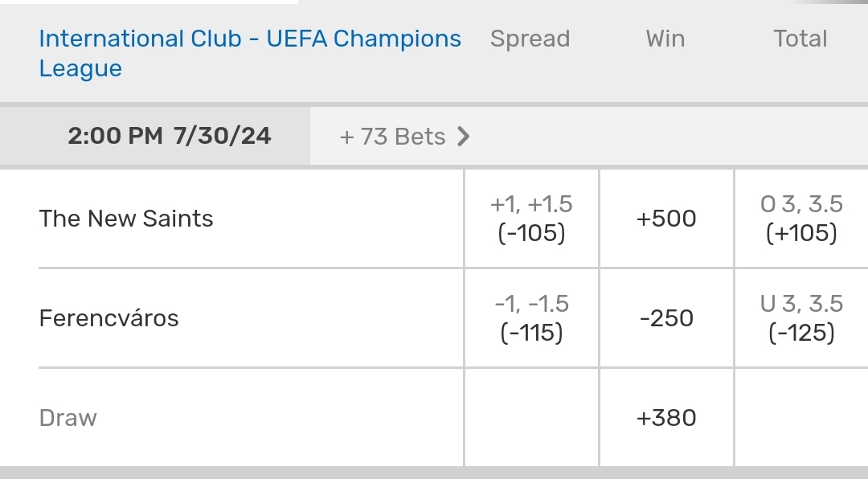868x479 pixels.
Task: Pick Over 3, 3.5 total (+105)
Action: pos(801,219)
